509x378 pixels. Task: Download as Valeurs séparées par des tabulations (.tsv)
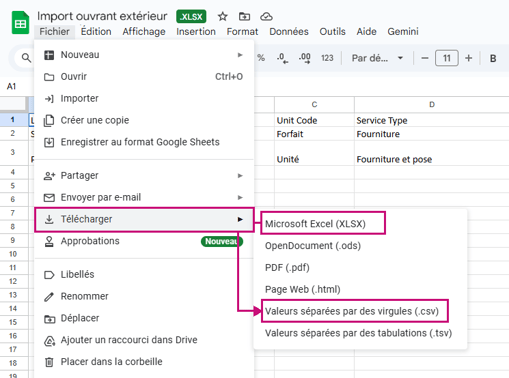point(360,333)
